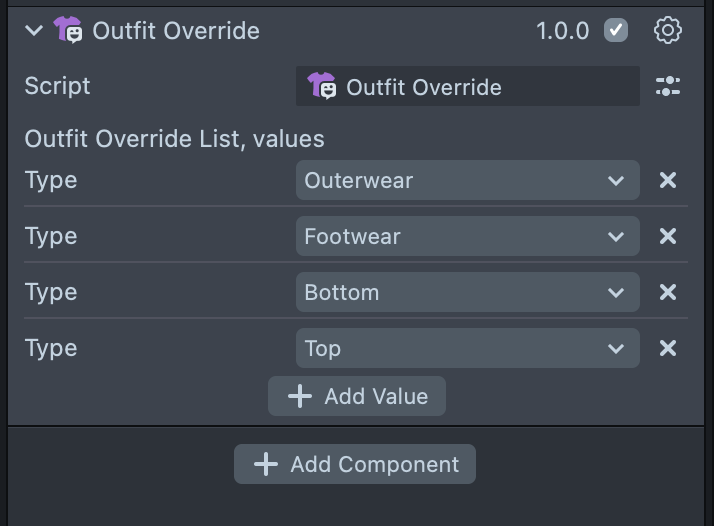Click the Outfit Override List, values label
This screenshot has width=714, height=526.
174,138
